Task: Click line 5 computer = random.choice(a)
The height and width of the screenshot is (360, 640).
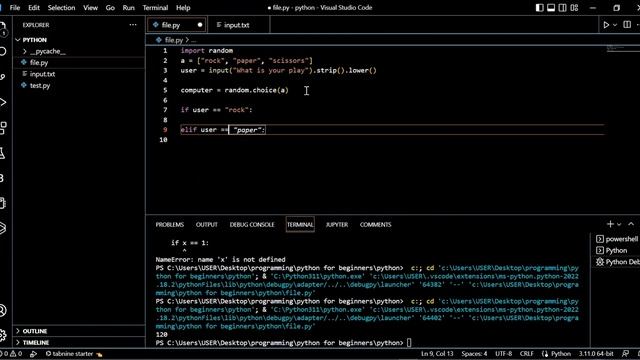Action: 234,90
